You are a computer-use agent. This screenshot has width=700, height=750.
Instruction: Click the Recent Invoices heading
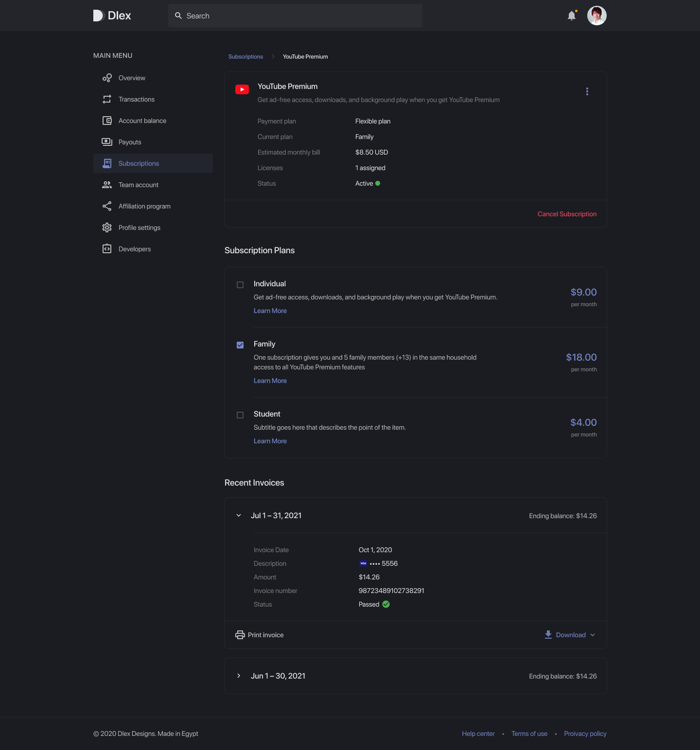click(254, 483)
